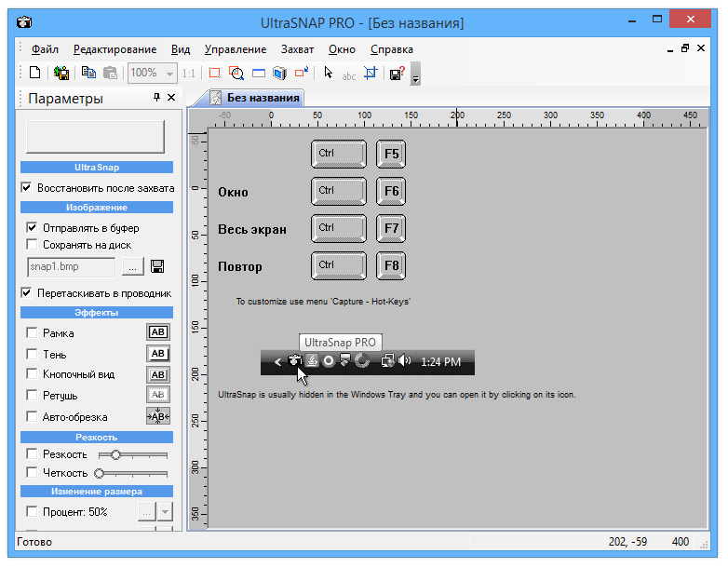Click the UltraSNAP camera icon in title bar

coord(24,21)
